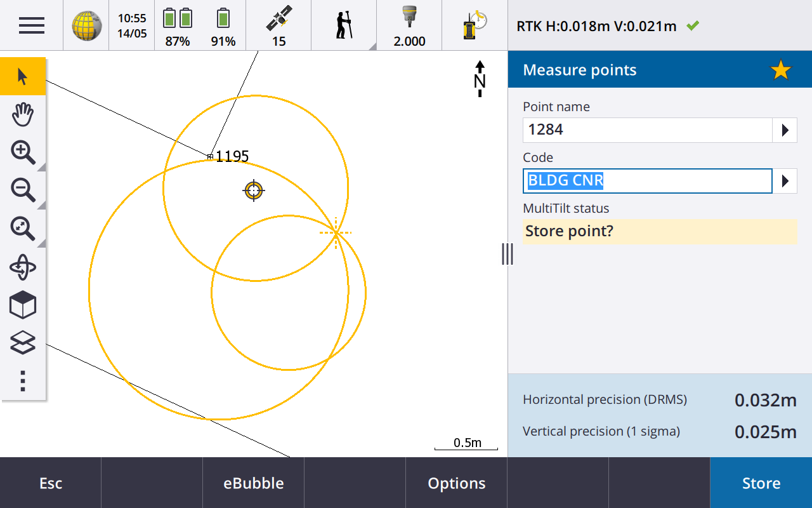The width and height of the screenshot is (812, 508).
Task: Open the hamburger main menu
Action: pos(31,25)
